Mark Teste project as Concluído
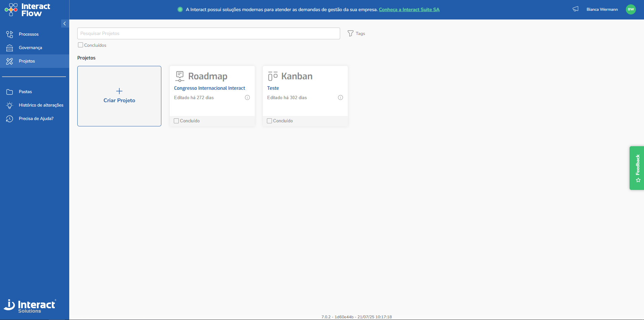This screenshot has height=320, width=644. point(269,121)
